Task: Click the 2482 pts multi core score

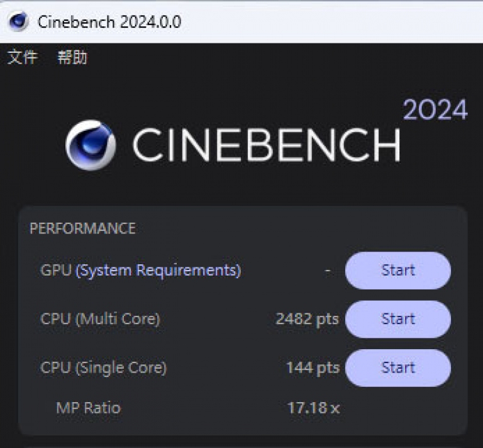Action: 307,319
